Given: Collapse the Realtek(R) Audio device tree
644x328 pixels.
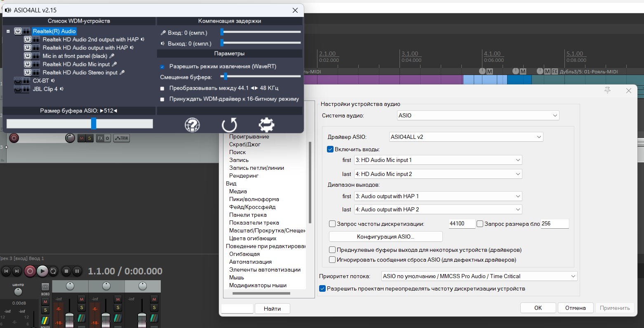Looking at the screenshot, I should coord(8,31).
